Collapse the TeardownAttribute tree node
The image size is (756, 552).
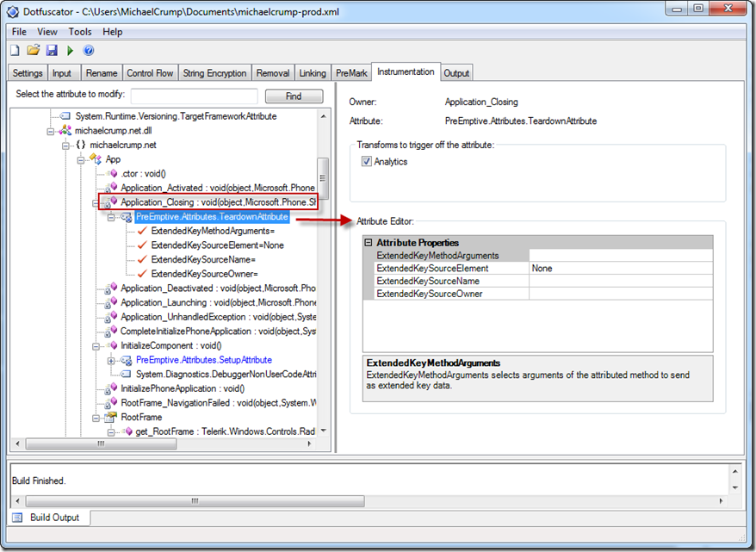pos(111,217)
